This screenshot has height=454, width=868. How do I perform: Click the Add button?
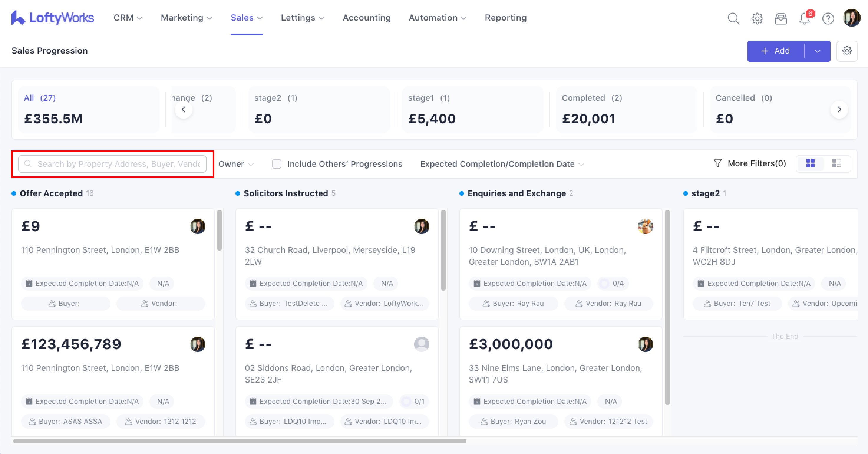click(x=775, y=51)
